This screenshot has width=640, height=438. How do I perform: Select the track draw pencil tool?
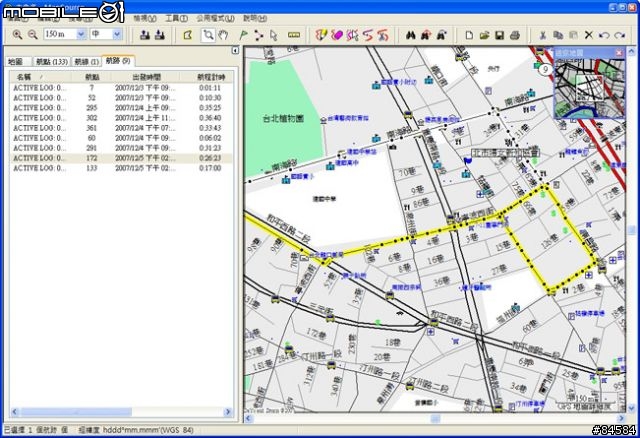coord(321,35)
